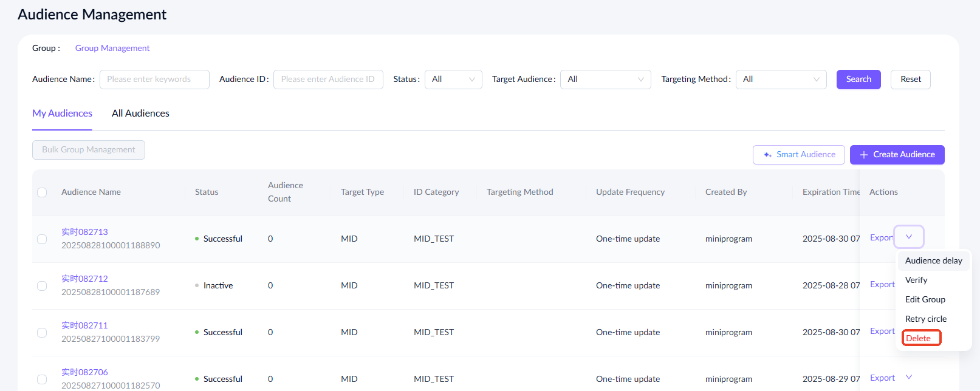Click the plus icon on Create Audience

863,155
